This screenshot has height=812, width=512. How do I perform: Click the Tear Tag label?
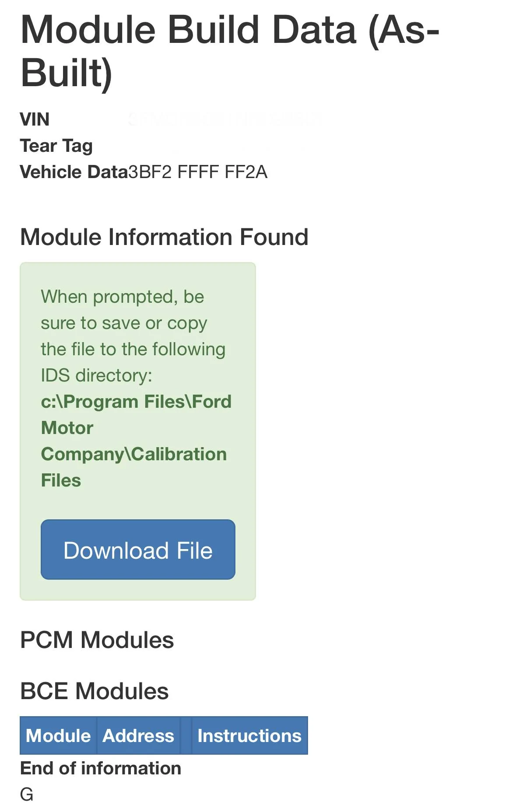(56, 146)
